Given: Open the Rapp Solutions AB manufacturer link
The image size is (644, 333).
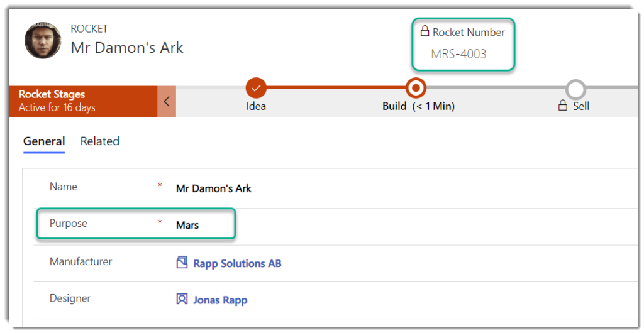Looking at the screenshot, I should pyautogui.click(x=237, y=264).
